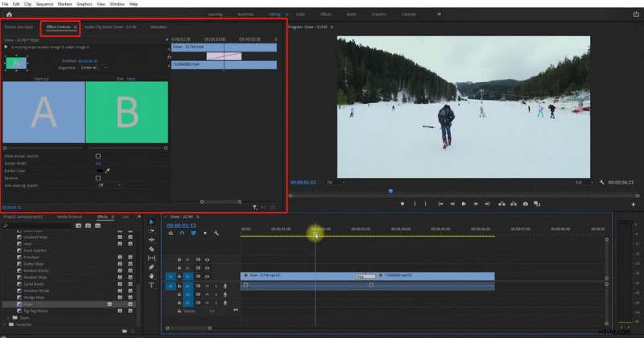Image resolution: width=644 pixels, height=338 pixels.
Task: Open Media Browser tab
Action: [x=69, y=216]
